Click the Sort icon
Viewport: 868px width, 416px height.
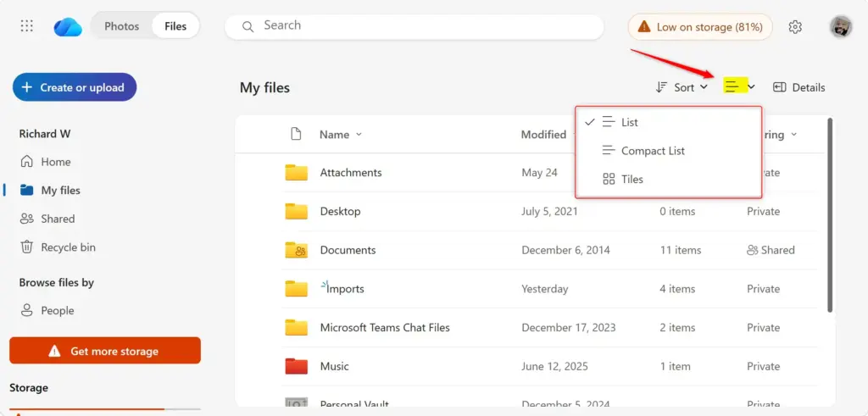click(x=661, y=87)
